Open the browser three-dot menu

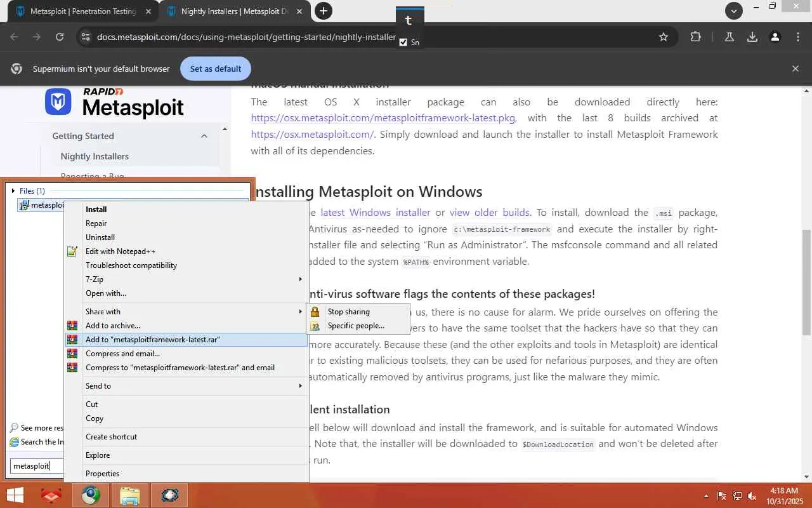coord(798,37)
